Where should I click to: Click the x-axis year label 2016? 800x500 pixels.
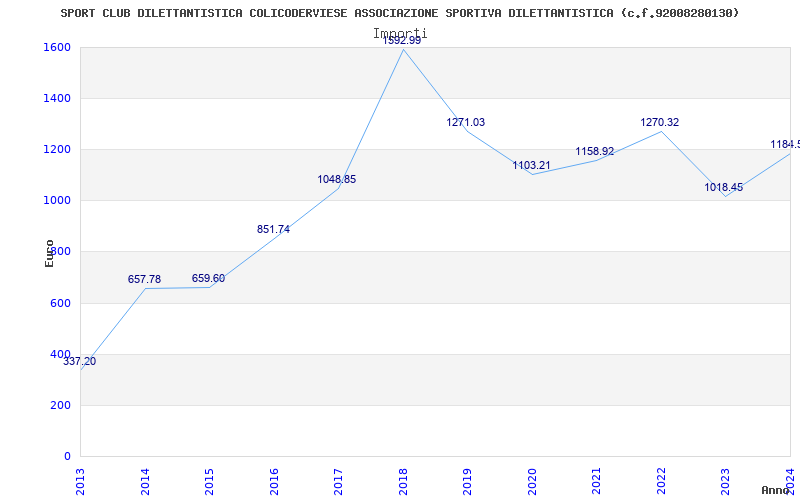click(274, 481)
